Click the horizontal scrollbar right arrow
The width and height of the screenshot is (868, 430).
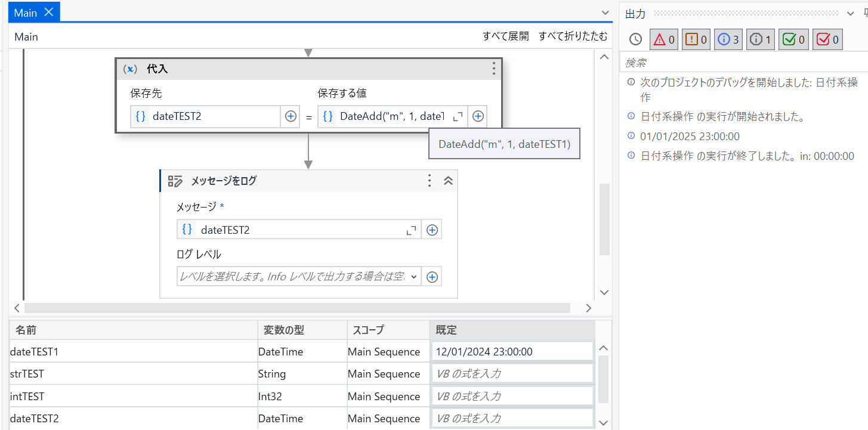click(x=588, y=308)
